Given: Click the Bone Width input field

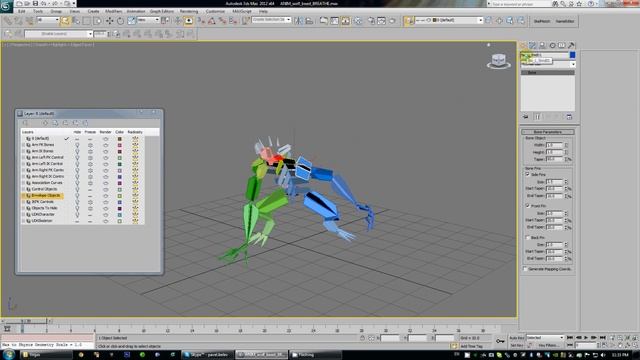Looking at the screenshot, I should pos(554,145).
